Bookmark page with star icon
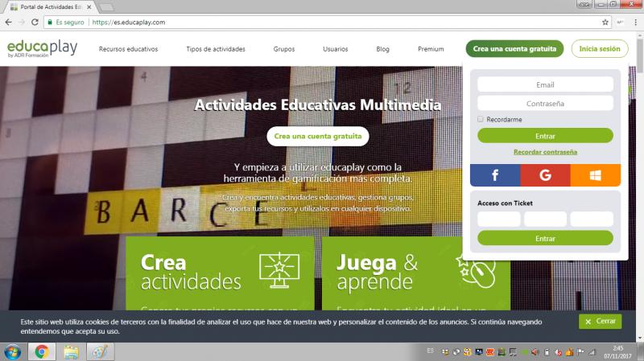This screenshot has height=361, width=644. (x=605, y=23)
